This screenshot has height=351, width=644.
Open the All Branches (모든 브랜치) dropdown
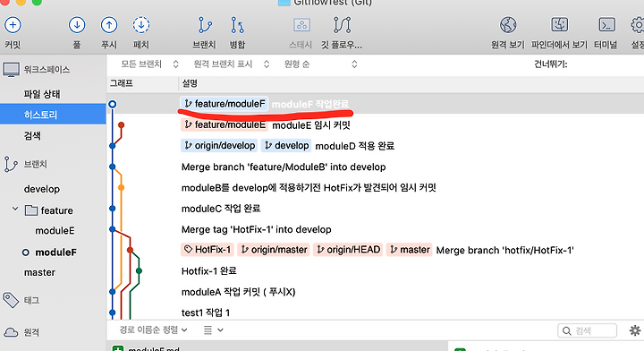[149, 64]
